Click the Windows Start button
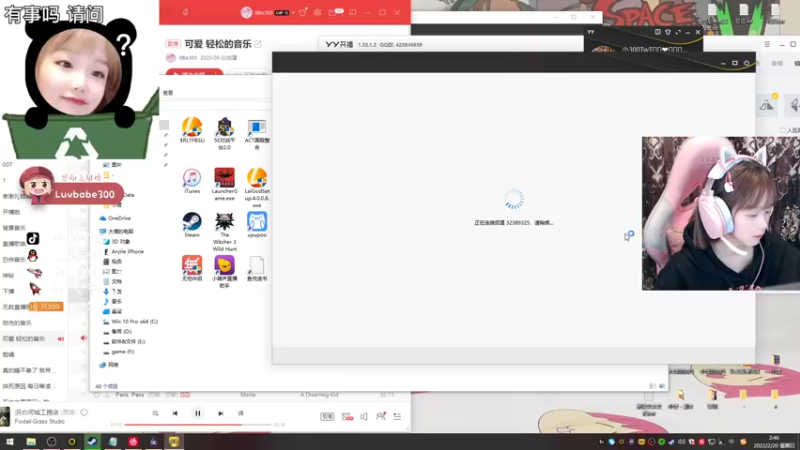The width and height of the screenshot is (800, 450). pyautogui.click(x=9, y=442)
